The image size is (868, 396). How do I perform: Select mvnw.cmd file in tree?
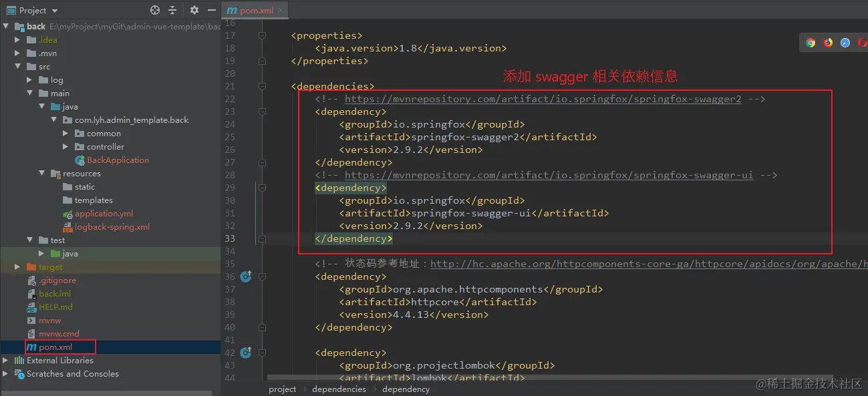[x=59, y=334]
